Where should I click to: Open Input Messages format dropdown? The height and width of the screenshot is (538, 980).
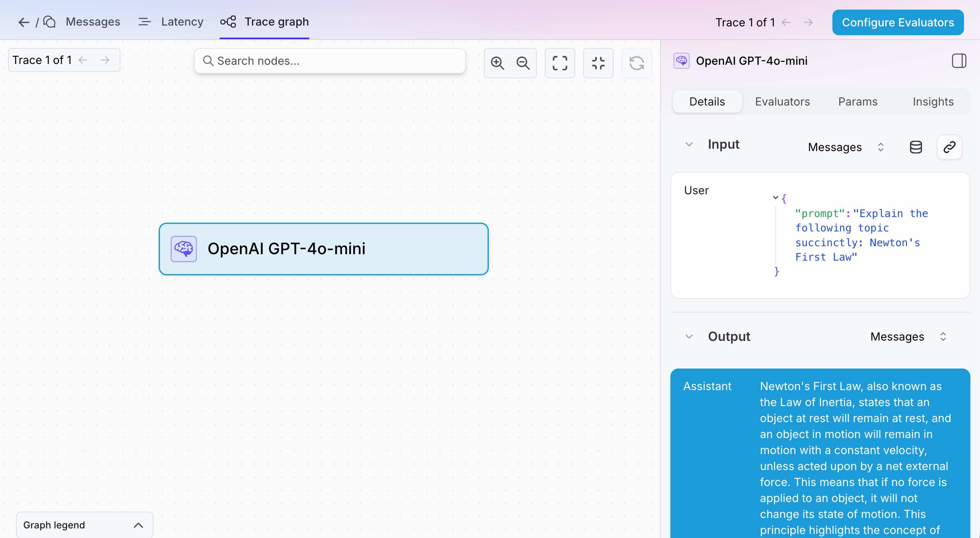(846, 147)
